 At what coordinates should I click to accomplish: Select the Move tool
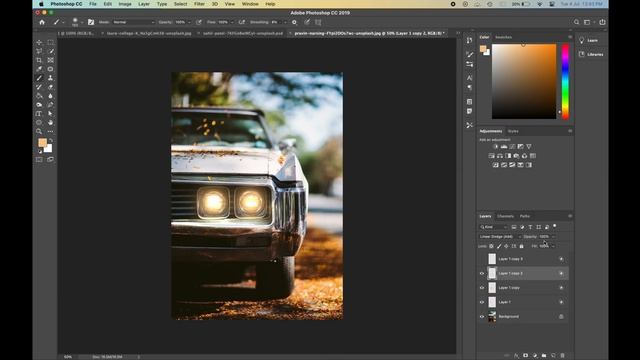(39, 42)
